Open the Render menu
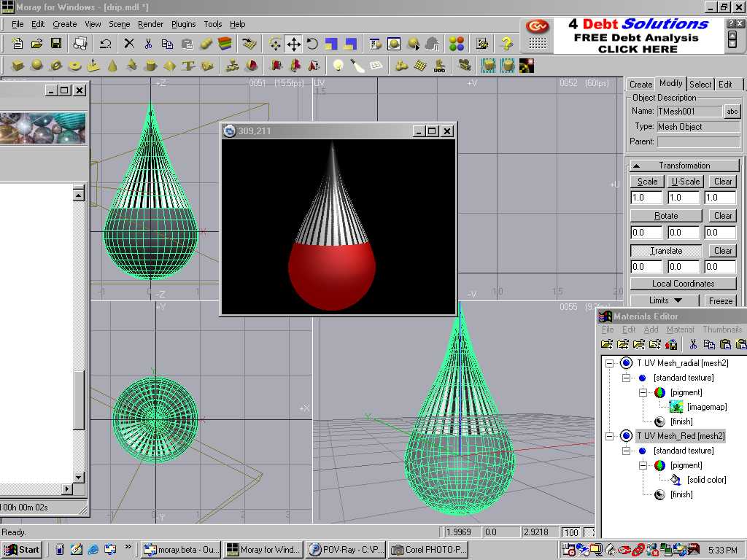This screenshot has width=747, height=560. (150, 24)
